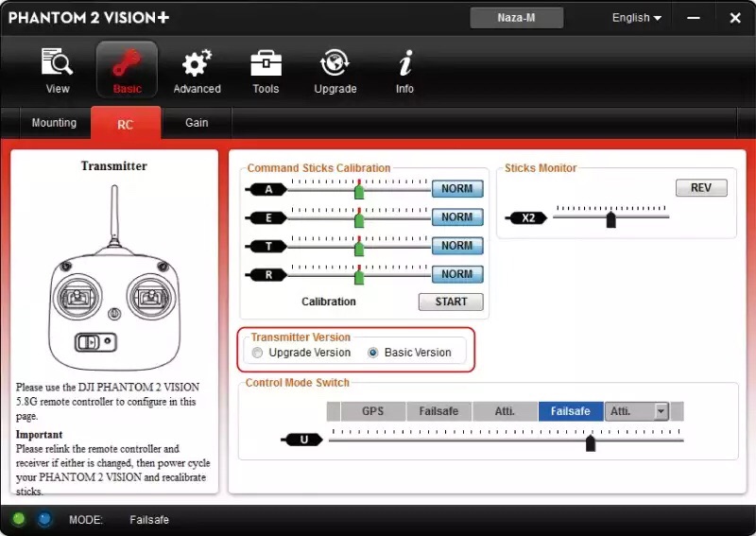Select Upgrade Version radio button
This screenshot has height=536, width=756.
257,353
